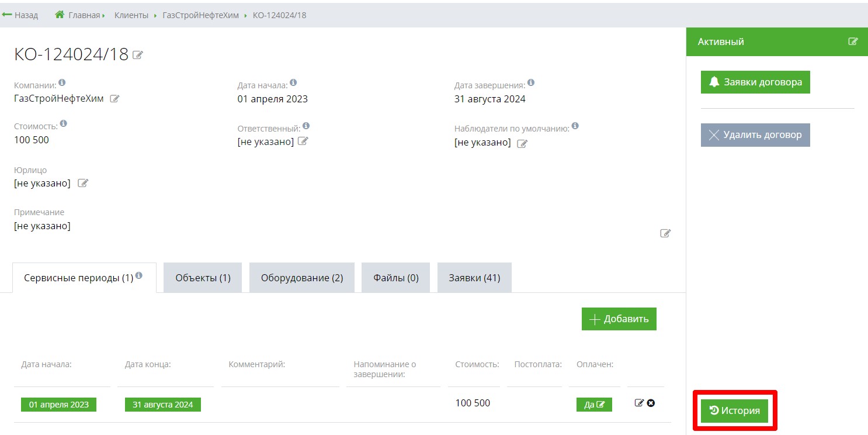Click the back arrow 'Назад'
Screen dimensions: 868x435
pos(20,15)
